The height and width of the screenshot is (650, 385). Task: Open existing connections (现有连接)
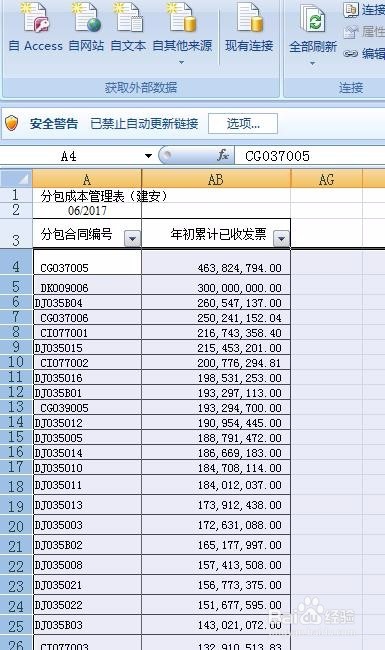point(249,28)
